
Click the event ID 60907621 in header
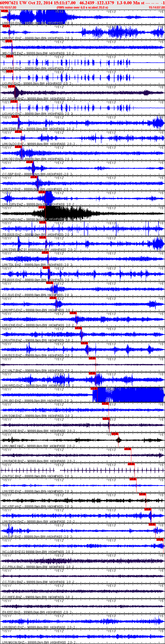(9, 3)
